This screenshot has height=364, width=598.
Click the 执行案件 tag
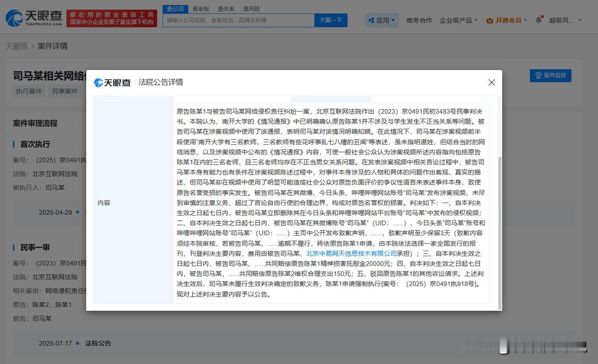29,91
